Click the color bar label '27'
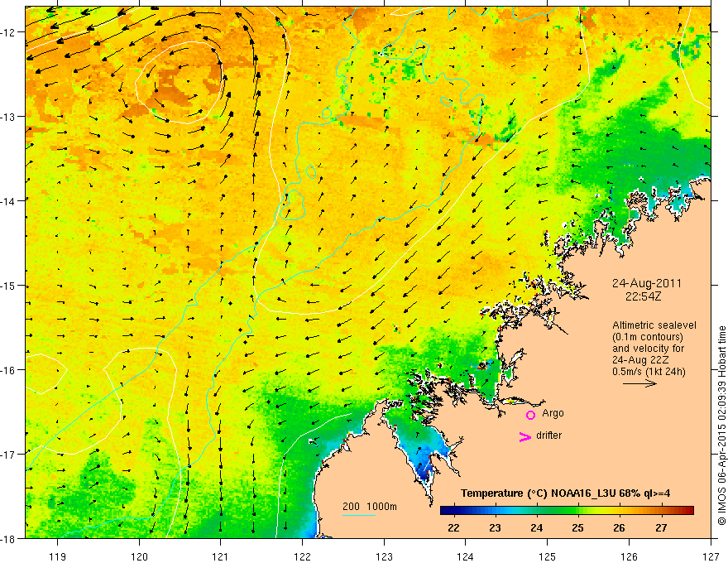The width and height of the screenshot is (728, 563). [661, 527]
